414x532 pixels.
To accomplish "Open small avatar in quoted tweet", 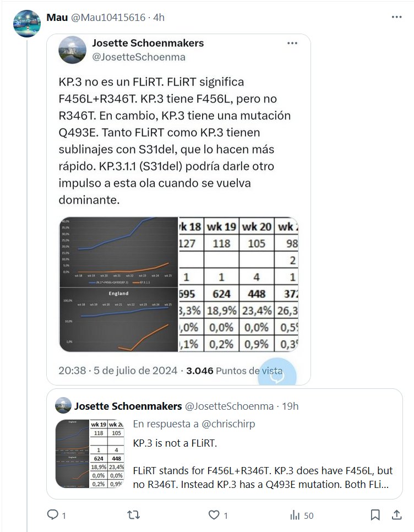I will 63,406.
